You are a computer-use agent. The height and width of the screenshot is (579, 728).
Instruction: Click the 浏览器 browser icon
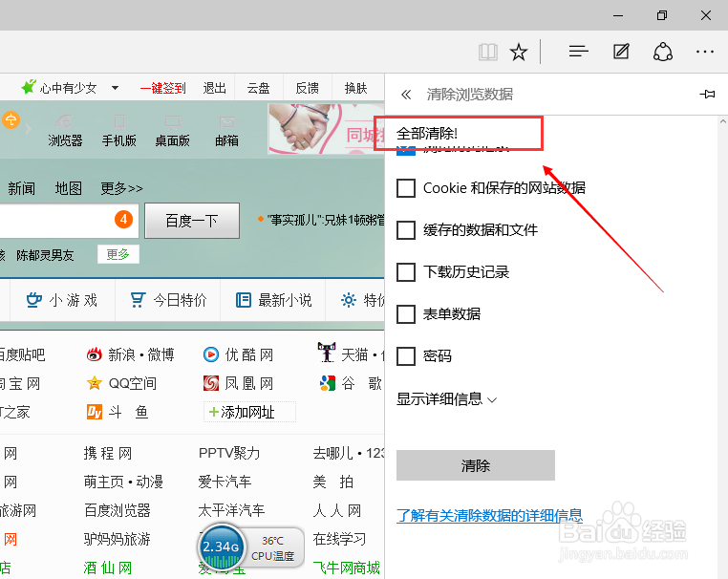pos(65,131)
